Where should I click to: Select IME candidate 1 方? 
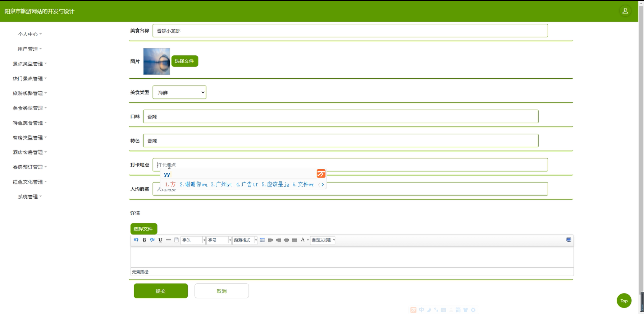(x=170, y=185)
